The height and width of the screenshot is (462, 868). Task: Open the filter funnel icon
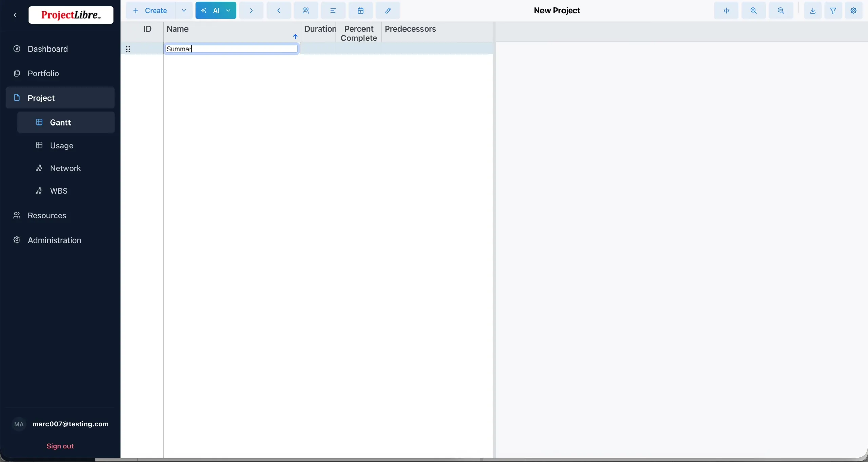pyautogui.click(x=833, y=11)
